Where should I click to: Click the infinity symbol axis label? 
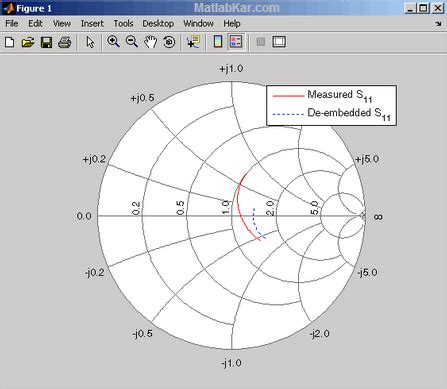(378, 217)
